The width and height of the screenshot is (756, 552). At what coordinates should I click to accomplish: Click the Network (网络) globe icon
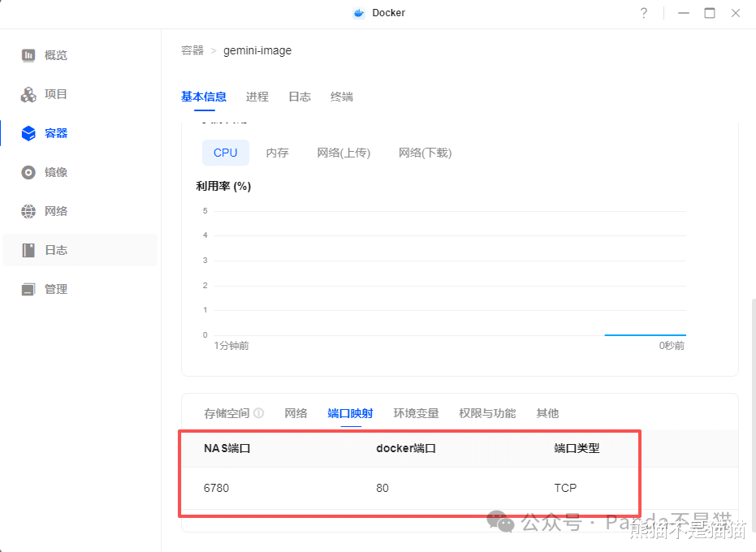[x=28, y=212]
